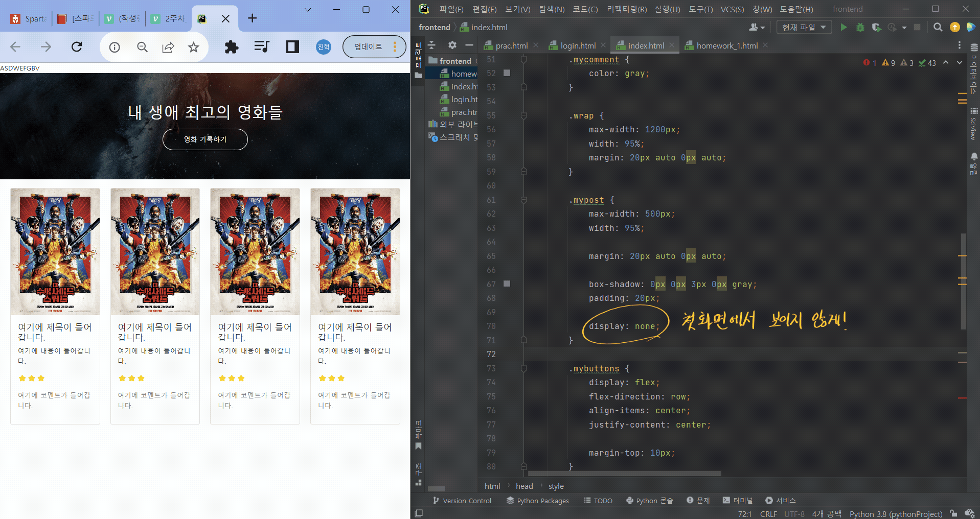Expand 외부 라이브러리 node in project tree
980x519 pixels.
click(x=453, y=124)
